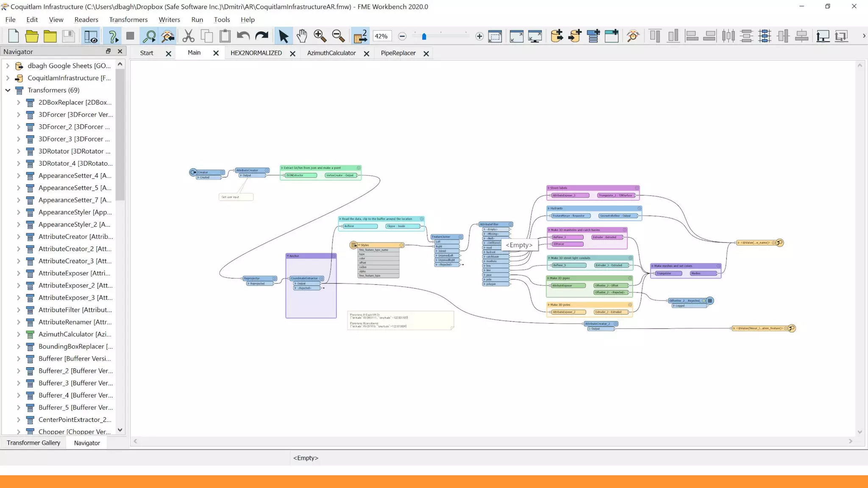The image size is (868, 488).
Task: Click the 42% zoom percentage field
Action: (381, 36)
